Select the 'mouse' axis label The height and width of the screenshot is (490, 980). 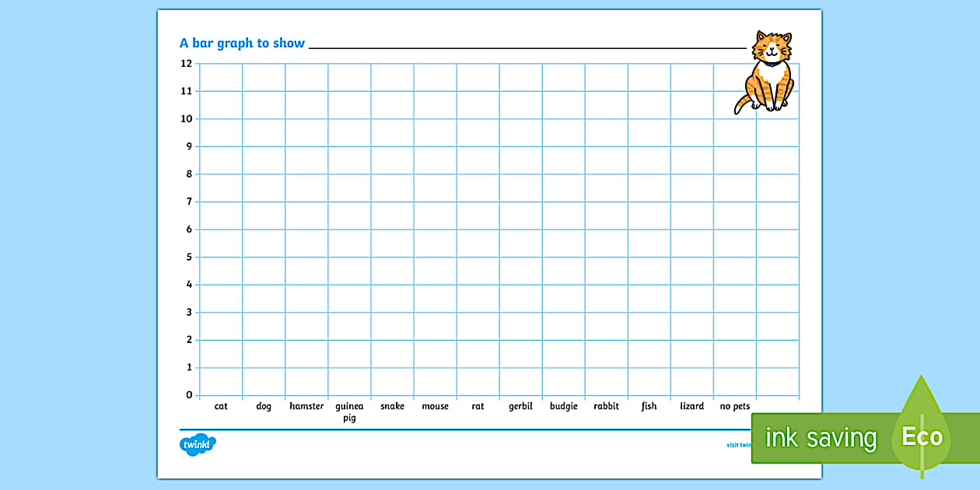pos(436,406)
